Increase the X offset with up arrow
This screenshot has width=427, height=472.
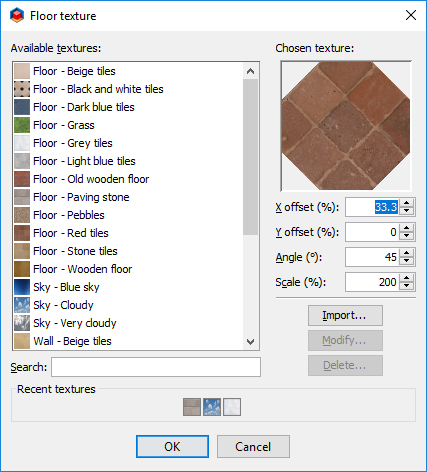coord(407,203)
